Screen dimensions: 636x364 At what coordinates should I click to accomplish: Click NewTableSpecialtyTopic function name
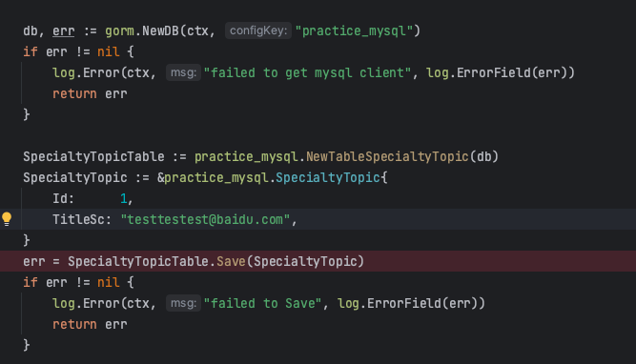(387, 157)
